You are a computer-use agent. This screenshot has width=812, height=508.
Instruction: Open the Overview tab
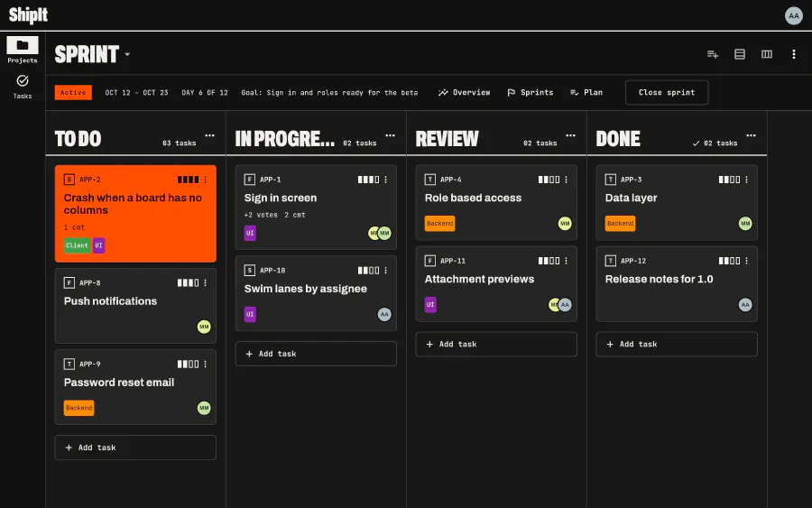pos(465,92)
